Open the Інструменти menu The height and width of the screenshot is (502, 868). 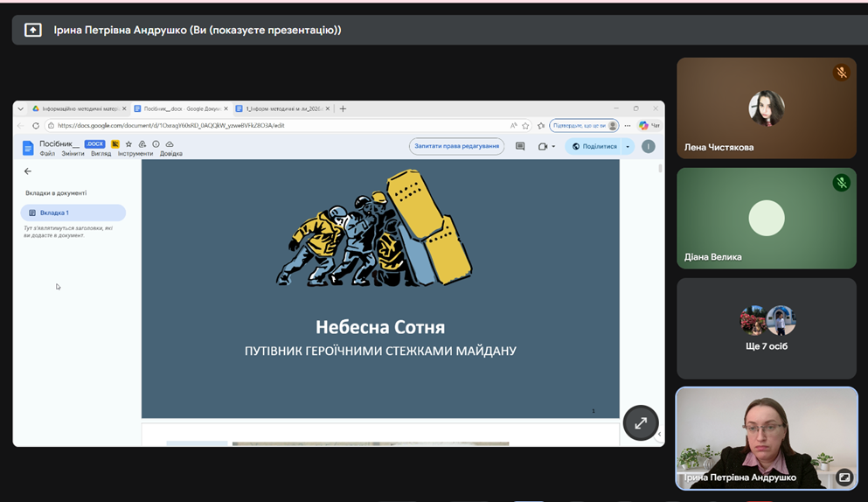coord(135,154)
